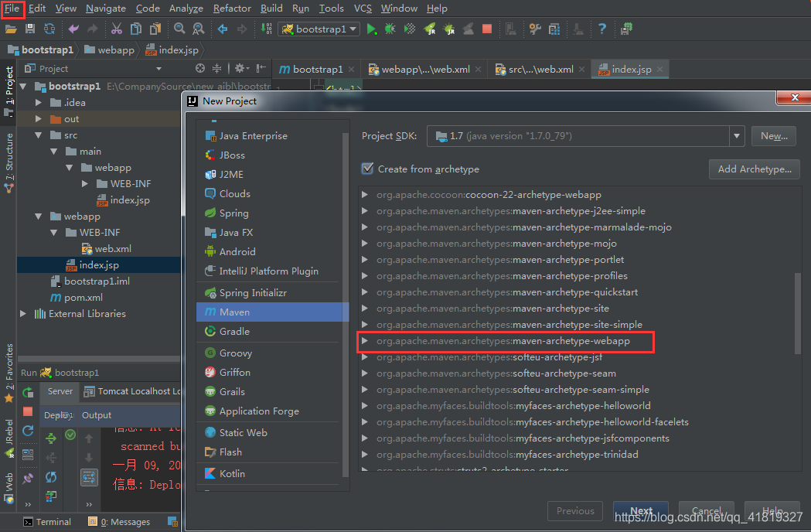Expand the maven-archetype-quickstart entry

click(365, 292)
